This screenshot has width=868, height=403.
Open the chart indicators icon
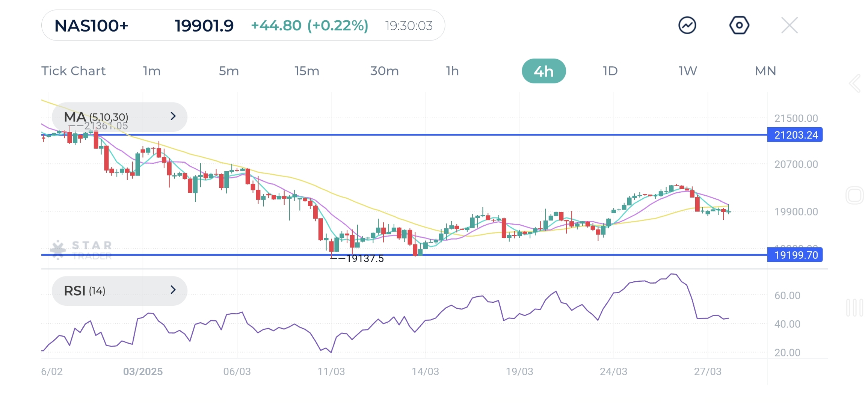687,26
